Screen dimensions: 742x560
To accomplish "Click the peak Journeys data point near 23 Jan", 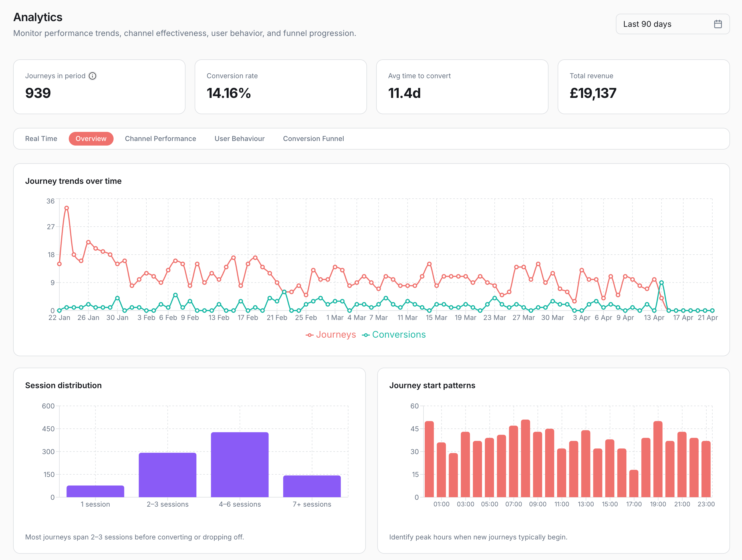I will pos(66,208).
